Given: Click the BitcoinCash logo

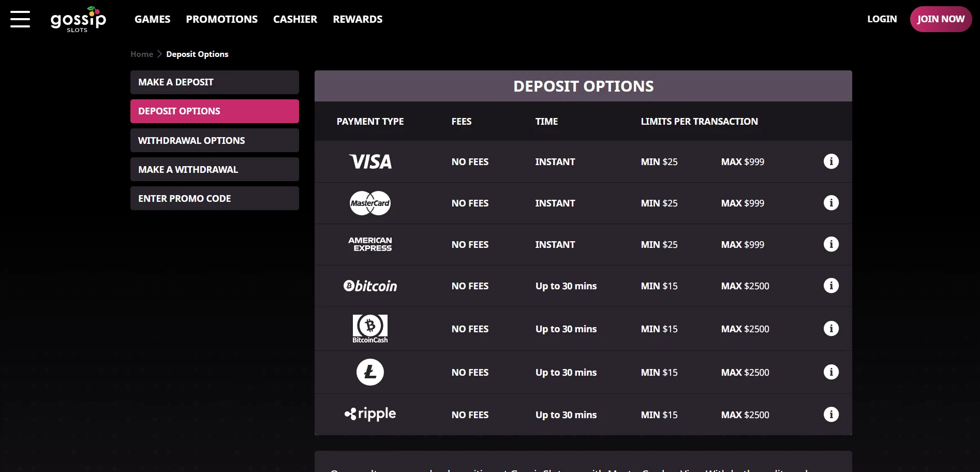Looking at the screenshot, I should pyautogui.click(x=370, y=329).
